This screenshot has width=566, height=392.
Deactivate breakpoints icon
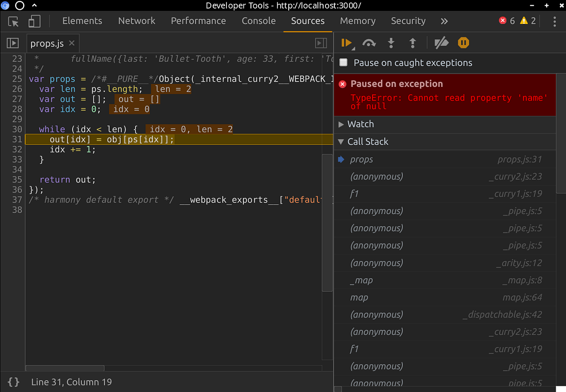441,43
